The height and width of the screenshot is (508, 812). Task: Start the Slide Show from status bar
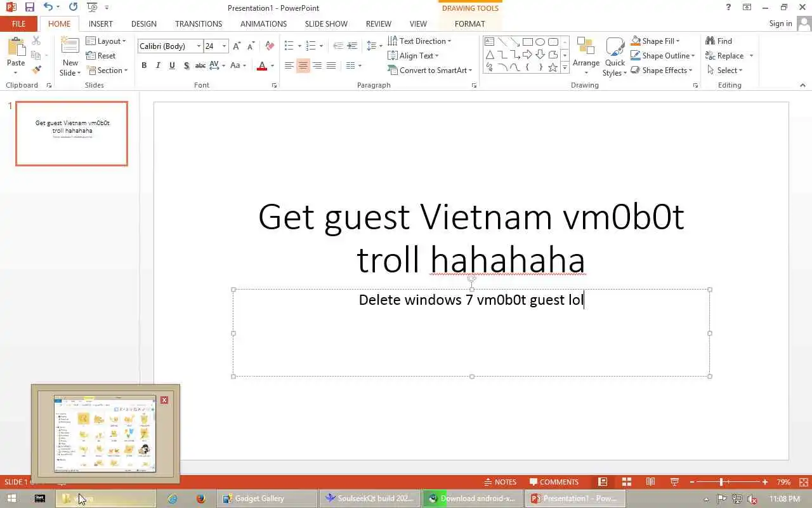point(674,482)
